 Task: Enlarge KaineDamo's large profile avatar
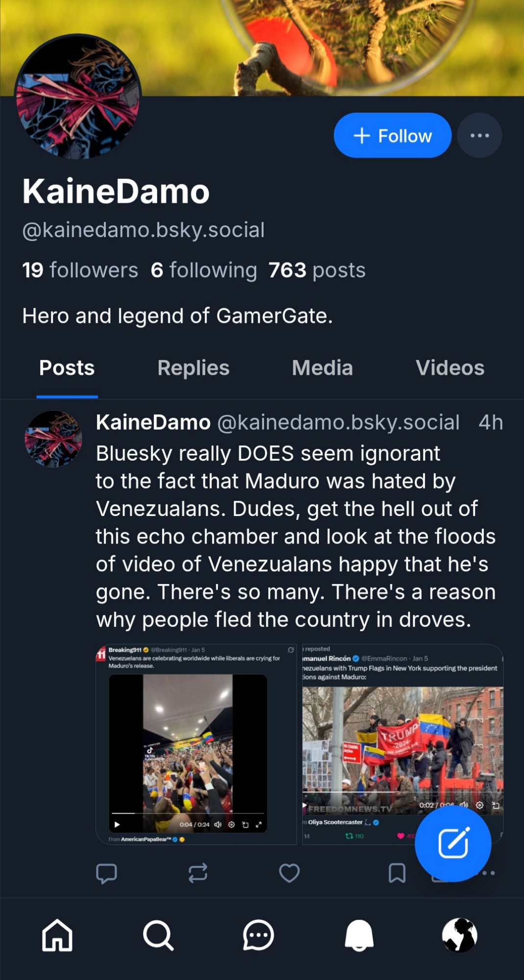click(78, 97)
